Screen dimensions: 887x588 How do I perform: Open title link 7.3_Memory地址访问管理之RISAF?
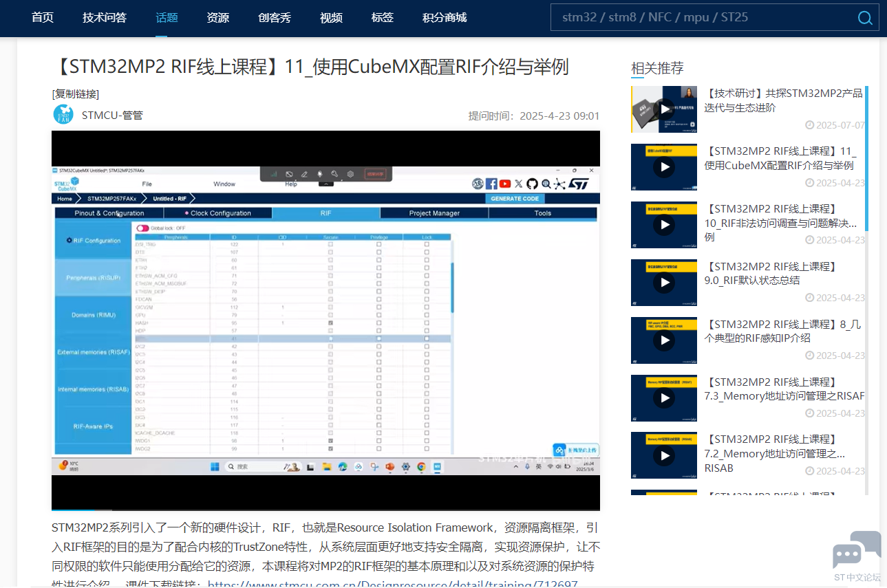783,389
